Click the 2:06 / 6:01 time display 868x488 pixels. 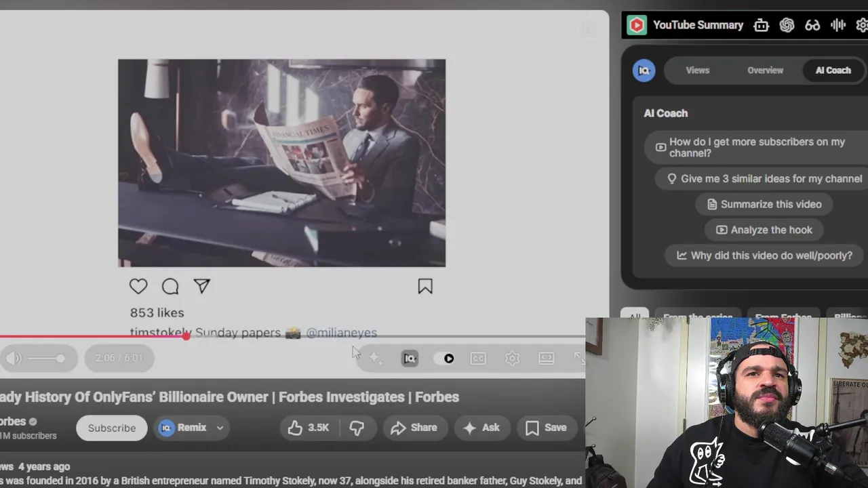119,358
